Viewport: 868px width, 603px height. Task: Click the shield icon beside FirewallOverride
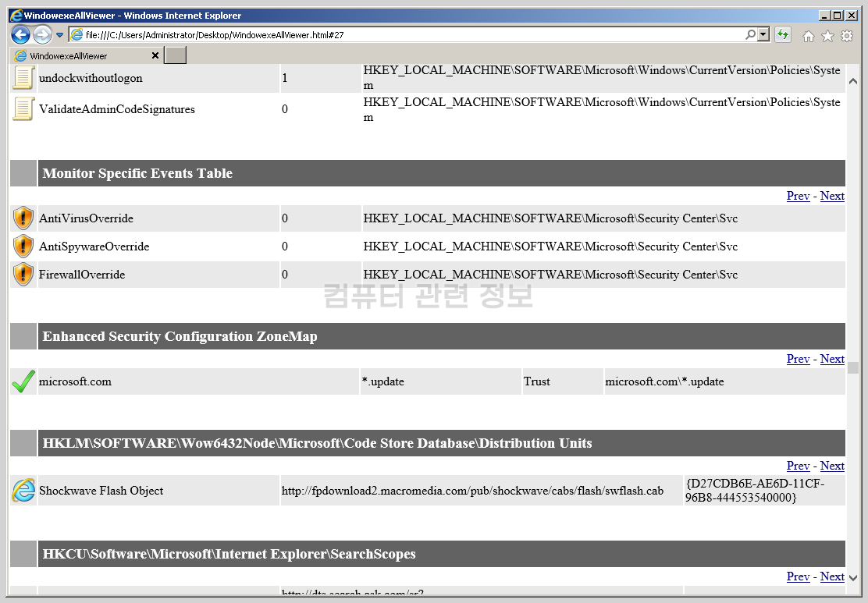23,275
